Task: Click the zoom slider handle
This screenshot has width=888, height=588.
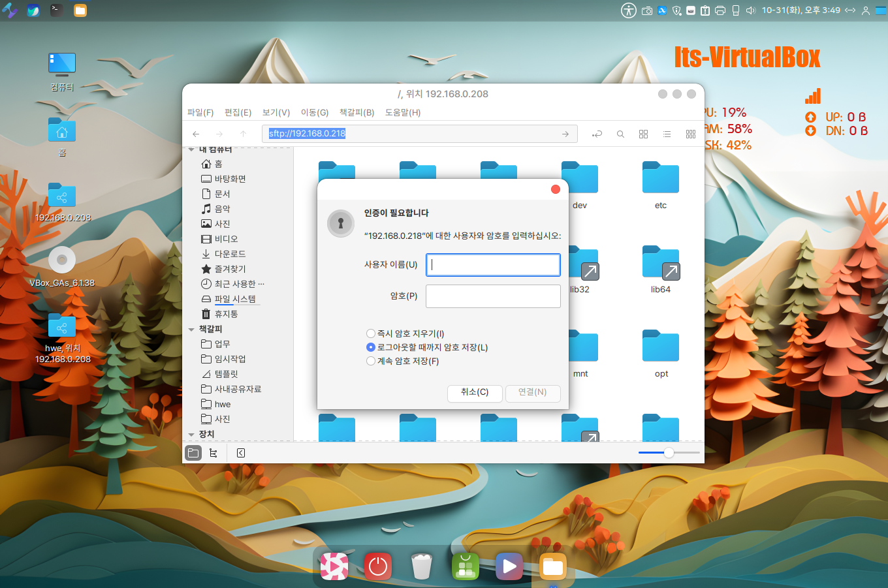Action: pyautogui.click(x=669, y=452)
